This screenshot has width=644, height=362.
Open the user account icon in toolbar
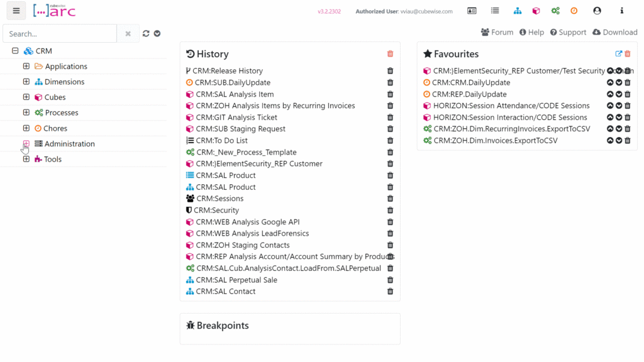pos(597,11)
